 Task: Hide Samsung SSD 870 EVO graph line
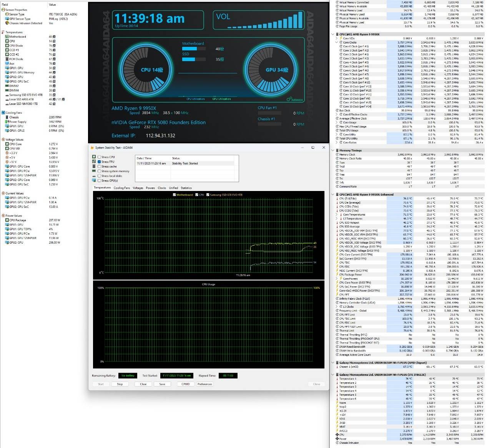point(208,195)
